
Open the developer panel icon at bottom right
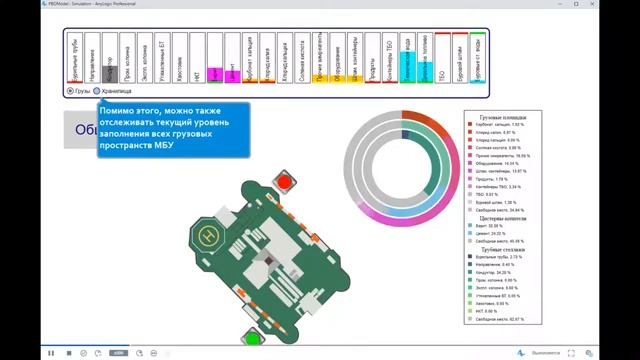pos(589,353)
